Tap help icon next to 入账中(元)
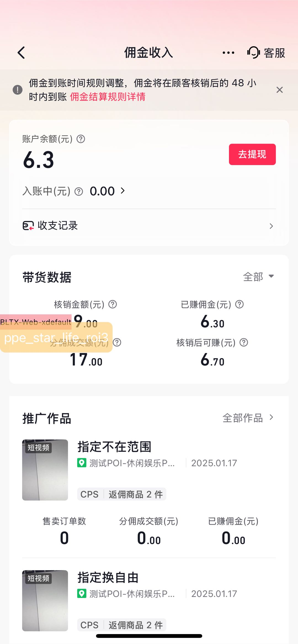The image size is (298, 644). (79, 191)
